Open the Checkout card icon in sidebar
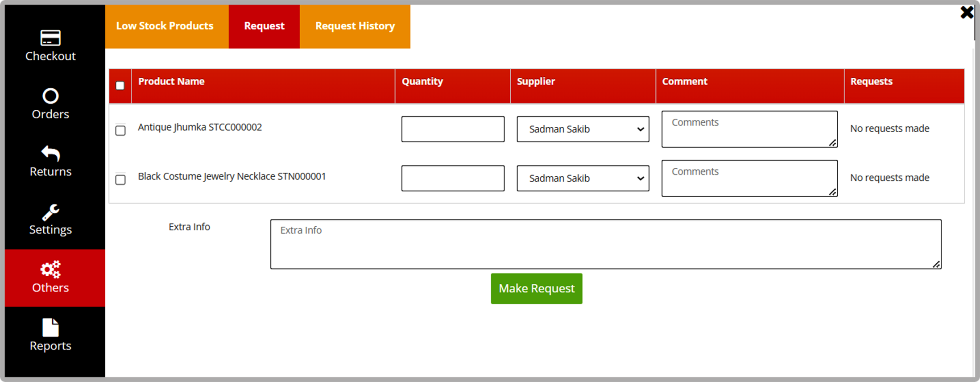980x382 pixels. (x=50, y=38)
